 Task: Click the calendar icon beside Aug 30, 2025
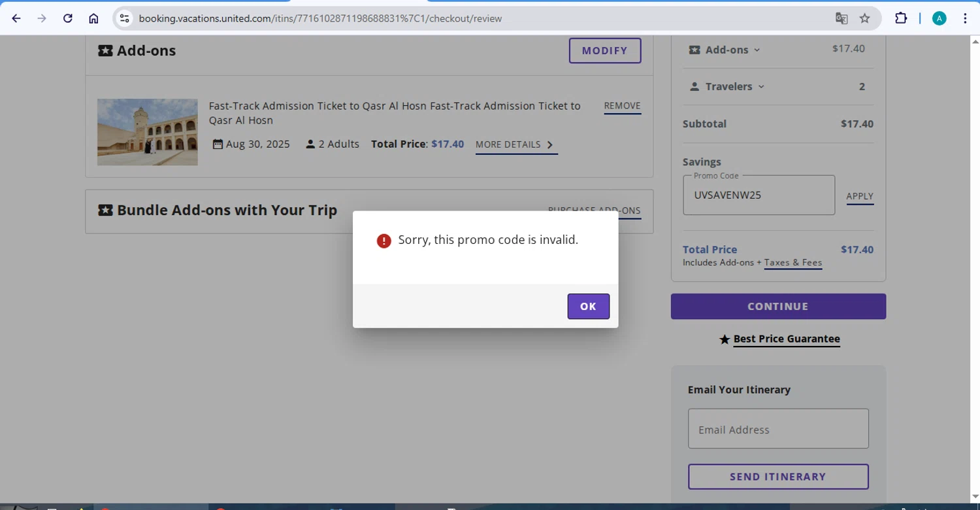coord(218,144)
